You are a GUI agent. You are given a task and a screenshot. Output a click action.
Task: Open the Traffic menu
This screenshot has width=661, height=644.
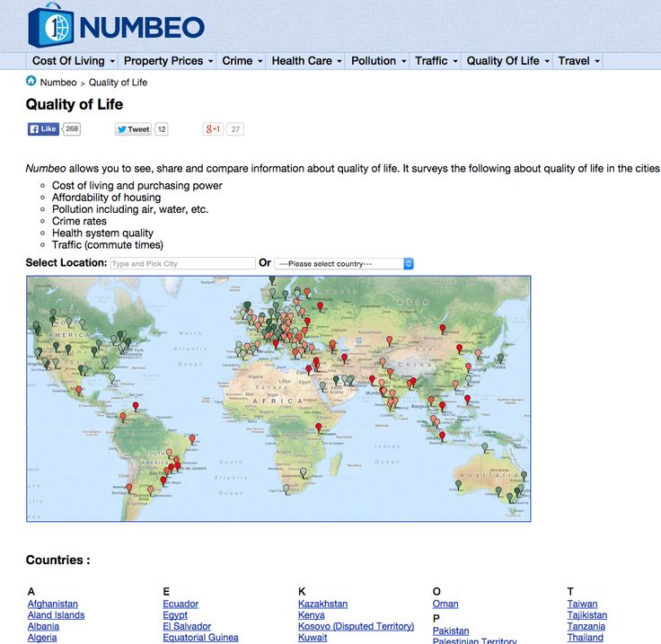coord(436,61)
